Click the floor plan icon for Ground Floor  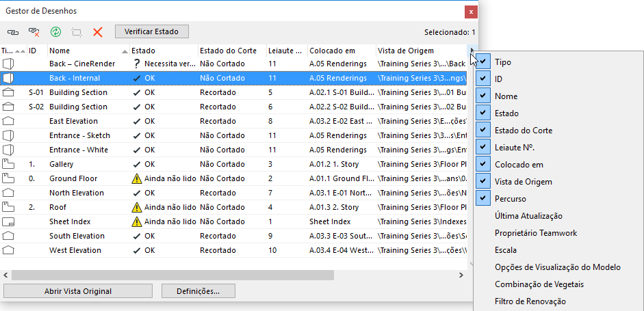coord(8,178)
